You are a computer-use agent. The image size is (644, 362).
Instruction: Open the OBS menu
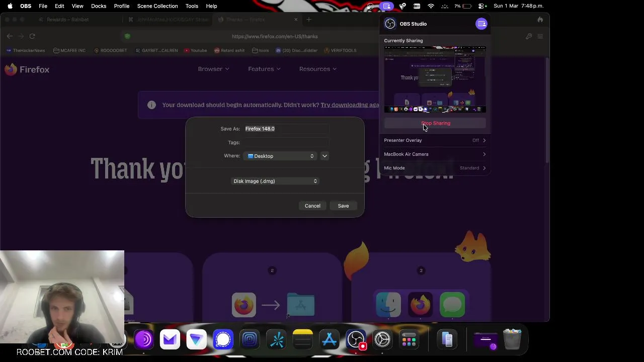[26, 6]
